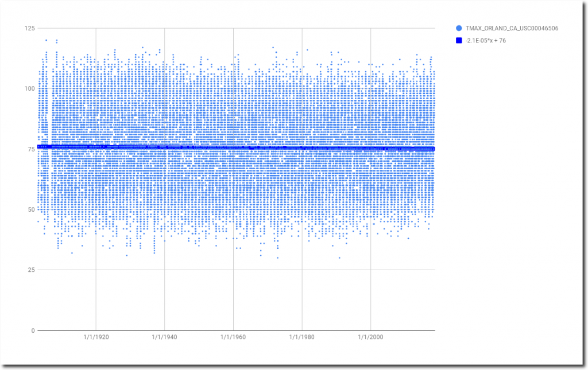The height and width of the screenshot is (370, 588).
Task: Click the 50 y-axis label
Action: pyautogui.click(x=29, y=209)
